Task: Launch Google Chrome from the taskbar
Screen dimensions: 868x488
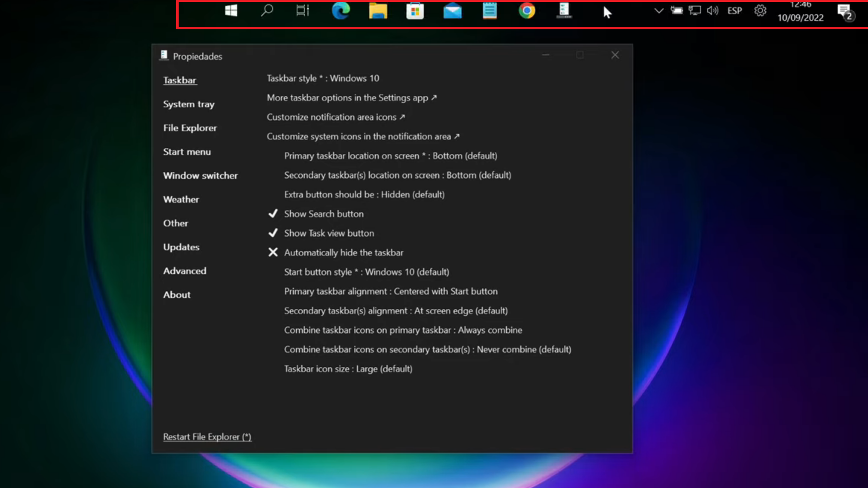Action: pyautogui.click(x=527, y=10)
